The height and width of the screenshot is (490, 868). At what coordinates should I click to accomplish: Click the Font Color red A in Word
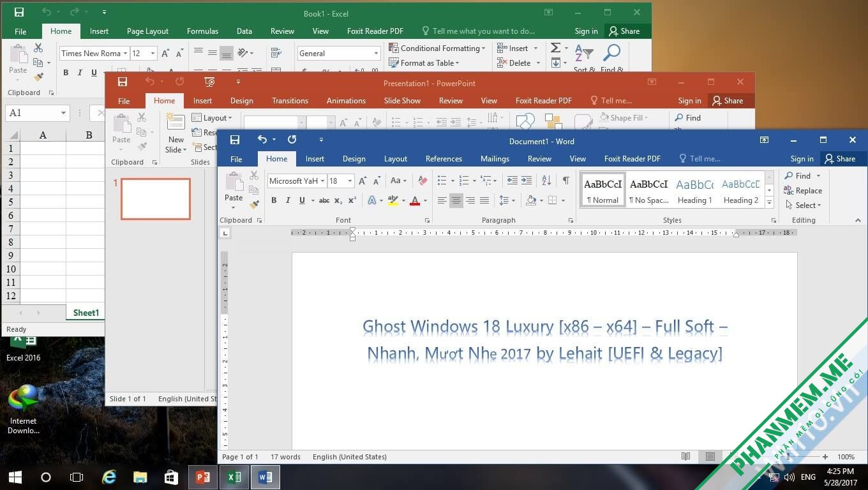(415, 200)
